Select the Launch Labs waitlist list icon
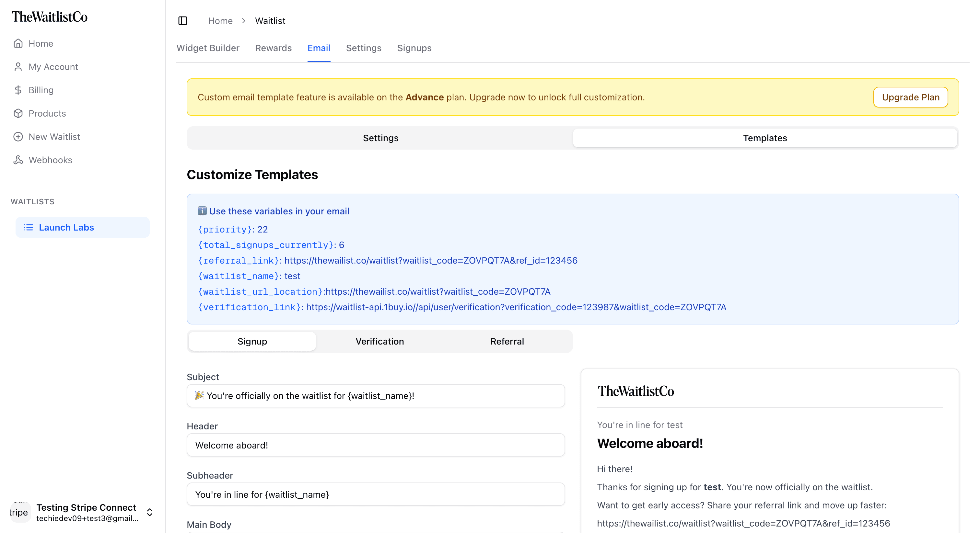 click(29, 227)
